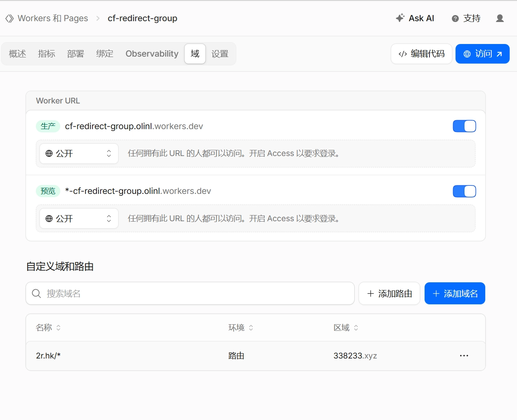Screen dimensions: 517x420
Task: Switch to the Observability tab
Action: point(152,54)
